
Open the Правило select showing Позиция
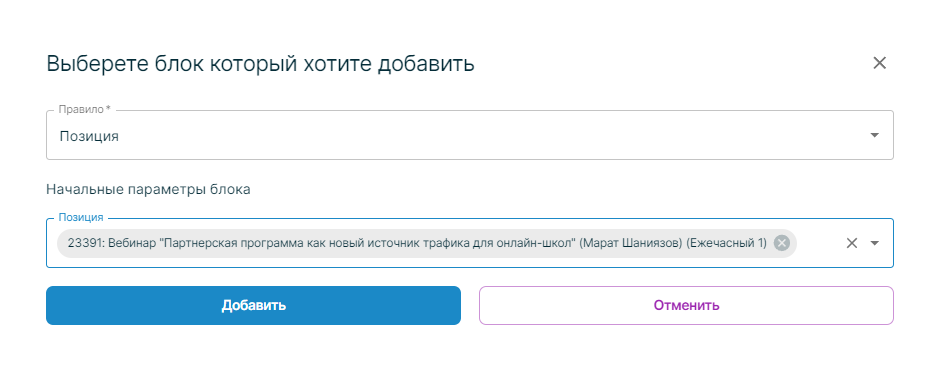469,135
